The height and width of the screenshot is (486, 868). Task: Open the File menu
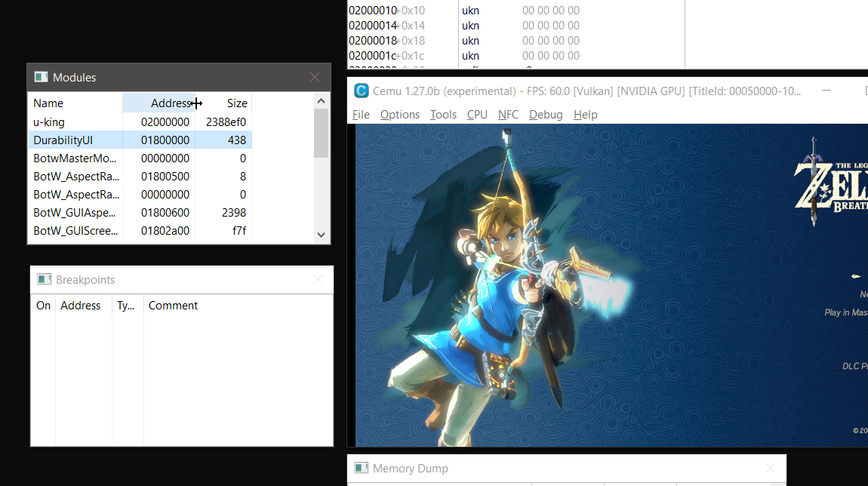coord(361,114)
